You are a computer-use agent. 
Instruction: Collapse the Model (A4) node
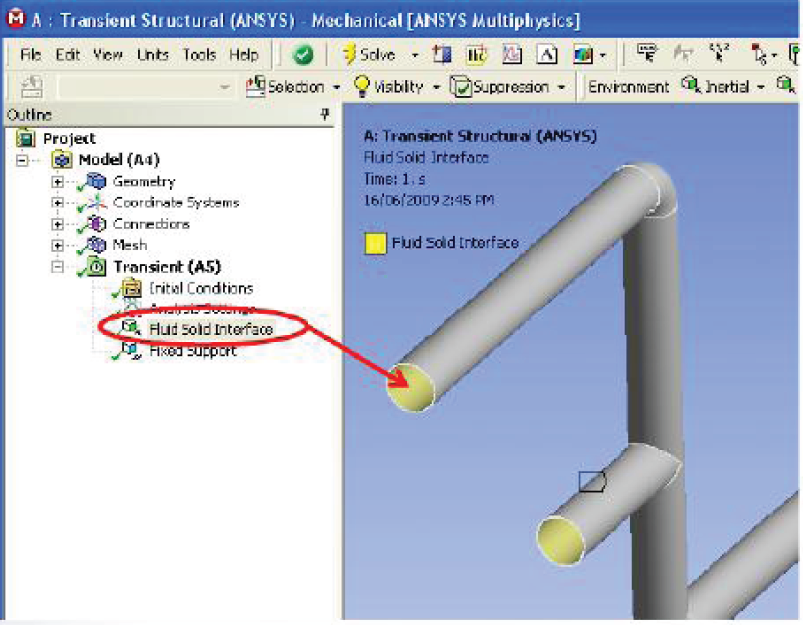(22, 160)
